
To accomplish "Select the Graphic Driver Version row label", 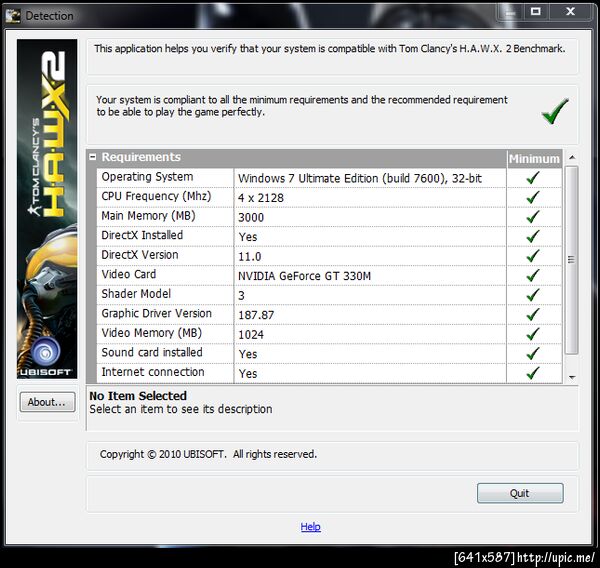I will [x=157, y=313].
